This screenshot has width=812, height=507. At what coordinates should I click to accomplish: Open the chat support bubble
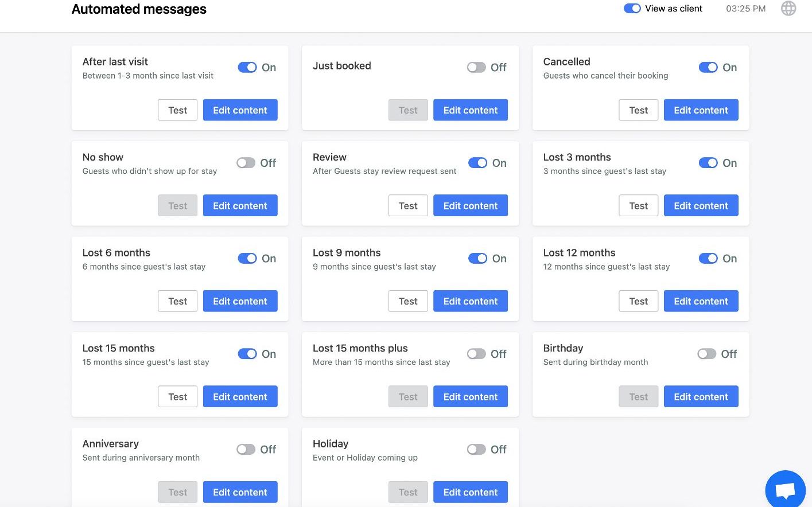pos(785,490)
